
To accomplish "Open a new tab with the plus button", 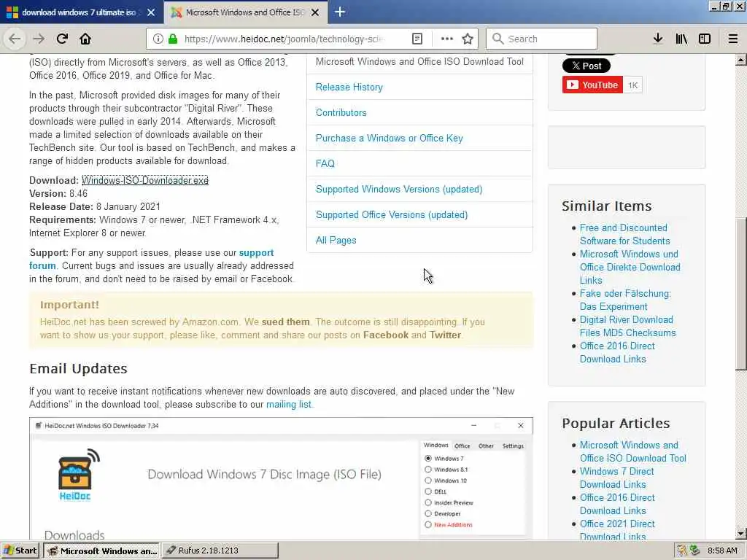I will pyautogui.click(x=340, y=12).
